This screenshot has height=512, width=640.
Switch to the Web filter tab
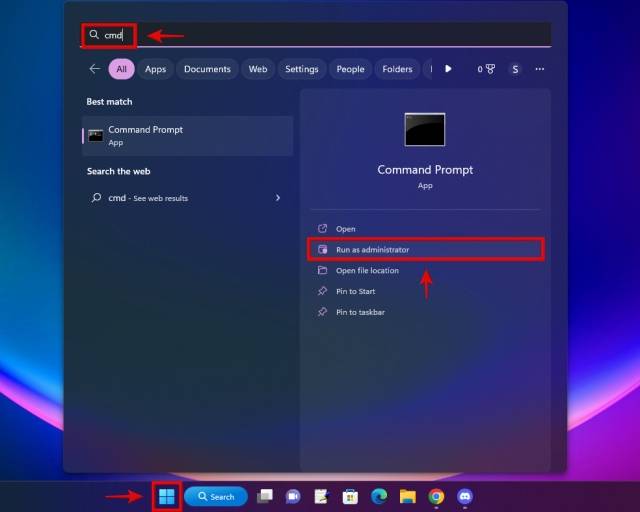[x=258, y=69]
